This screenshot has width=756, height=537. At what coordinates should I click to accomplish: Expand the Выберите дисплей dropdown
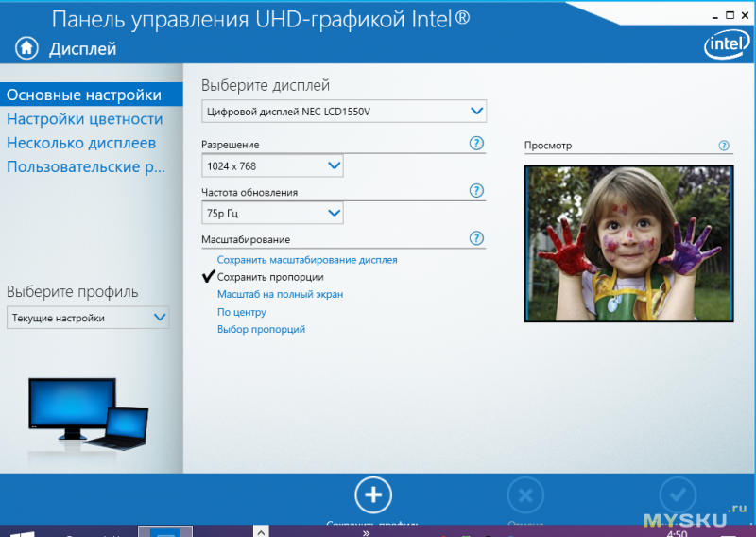click(x=344, y=112)
